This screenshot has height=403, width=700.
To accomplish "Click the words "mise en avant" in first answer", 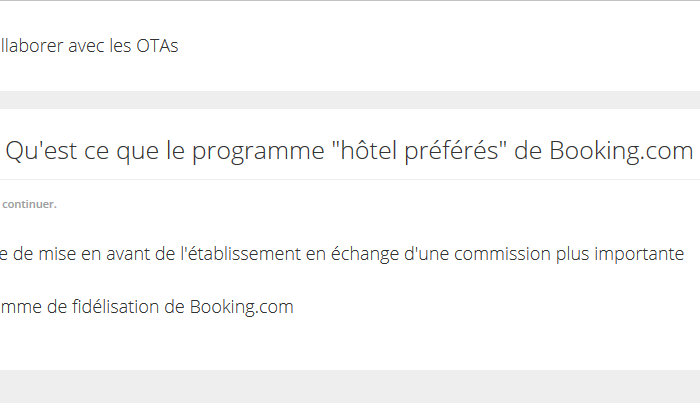I will pos(94,254).
